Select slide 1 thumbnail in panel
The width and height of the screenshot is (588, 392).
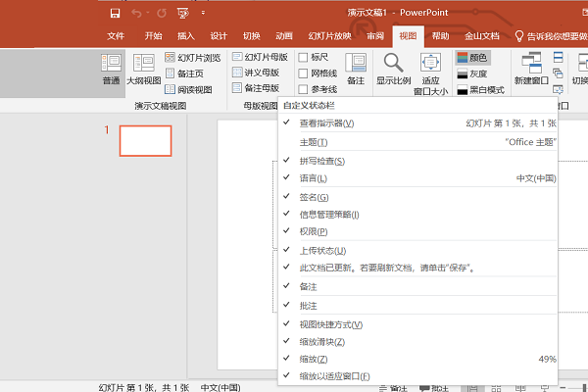(145, 141)
